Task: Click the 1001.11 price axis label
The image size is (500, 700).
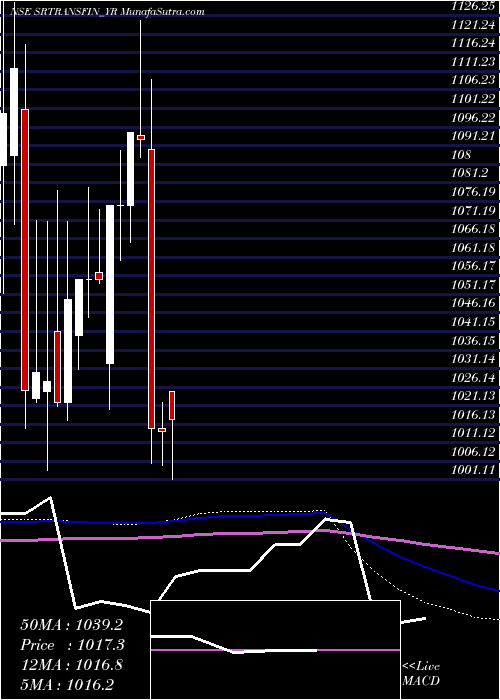Action: [474, 470]
